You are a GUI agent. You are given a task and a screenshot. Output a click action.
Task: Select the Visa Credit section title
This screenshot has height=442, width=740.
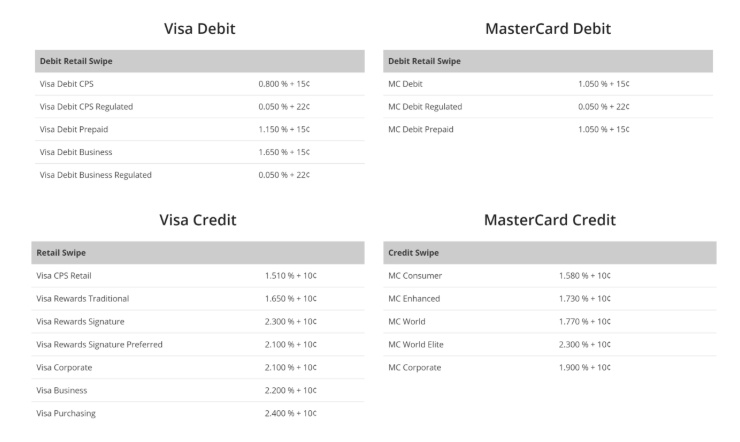198,220
